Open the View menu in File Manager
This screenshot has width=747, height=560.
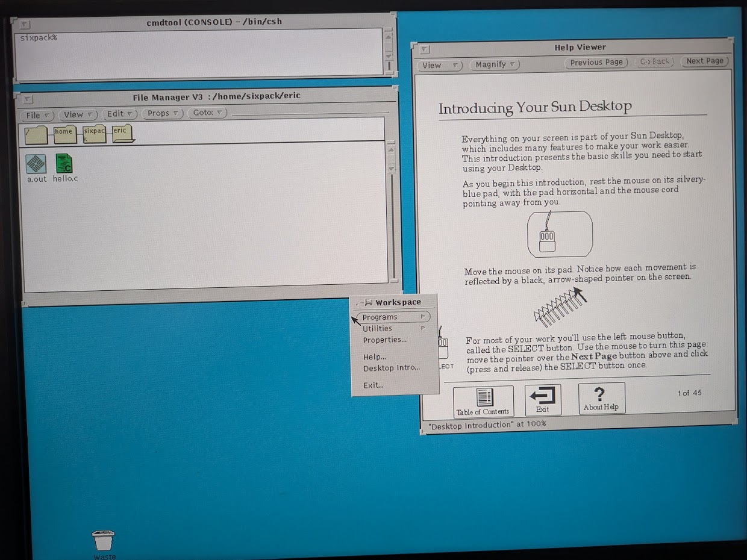click(78, 114)
